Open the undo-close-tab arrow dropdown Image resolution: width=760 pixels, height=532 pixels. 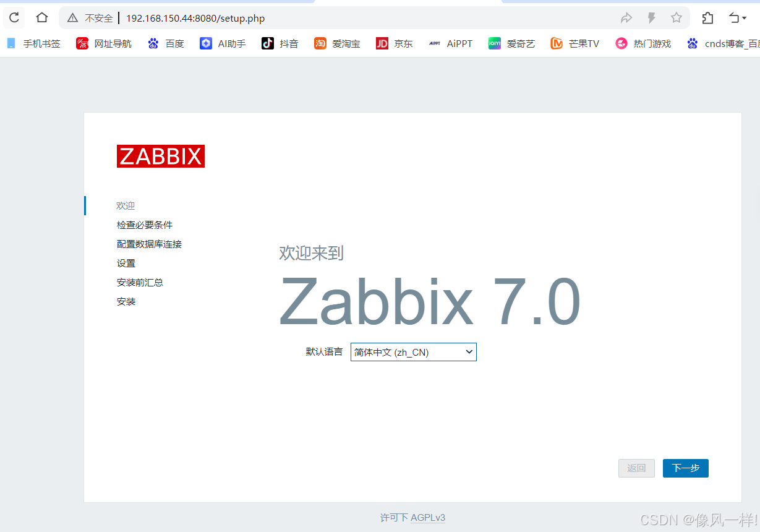[x=737, y=18]
